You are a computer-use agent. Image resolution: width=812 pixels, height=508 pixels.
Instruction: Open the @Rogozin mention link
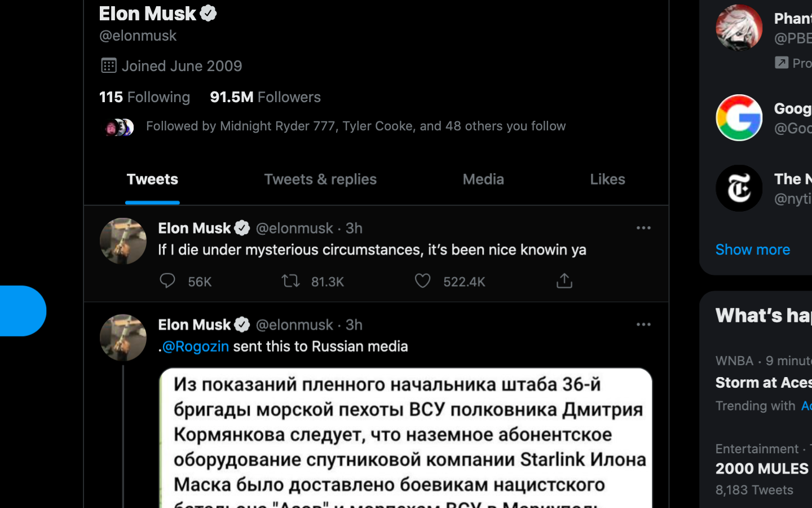(195, 346)
